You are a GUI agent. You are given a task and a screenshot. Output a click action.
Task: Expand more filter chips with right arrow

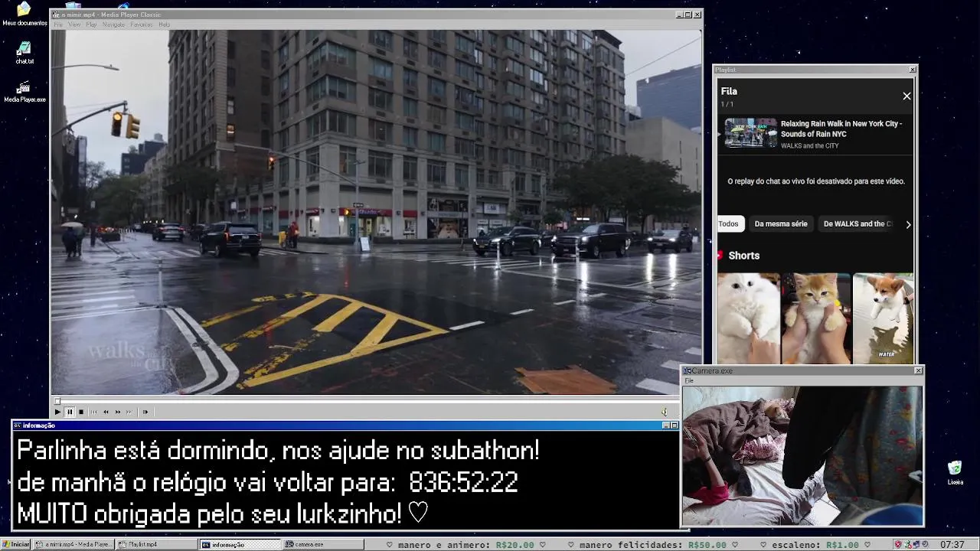point(908,224)
